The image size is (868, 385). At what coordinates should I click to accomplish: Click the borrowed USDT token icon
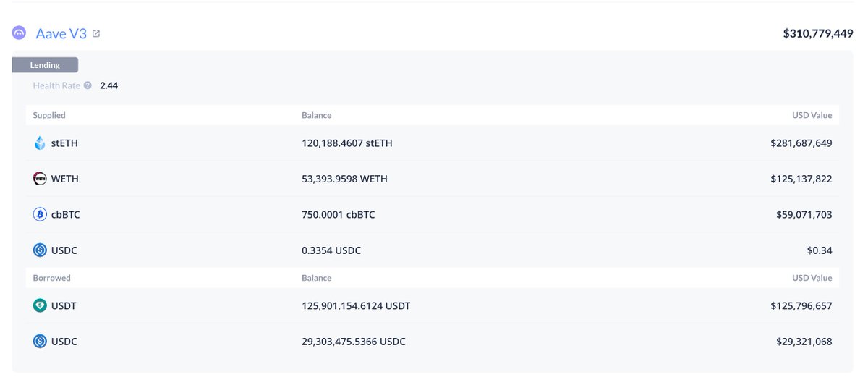click(x=40, y=306)
